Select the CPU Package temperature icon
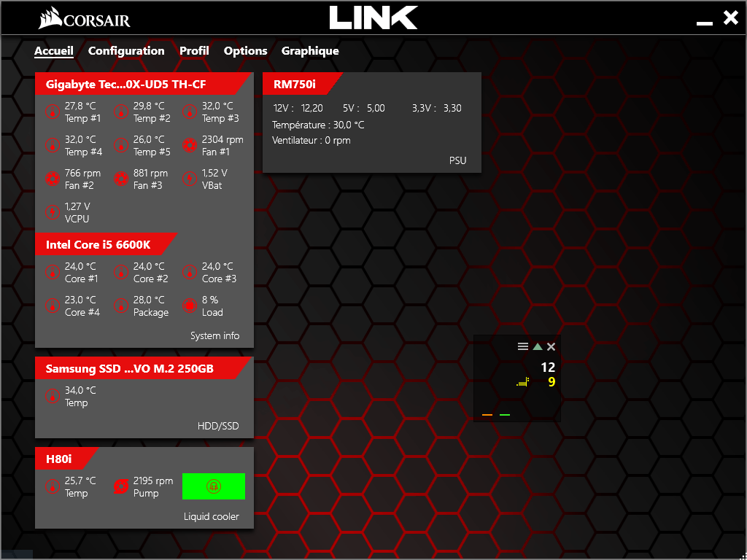 point(121,306)
